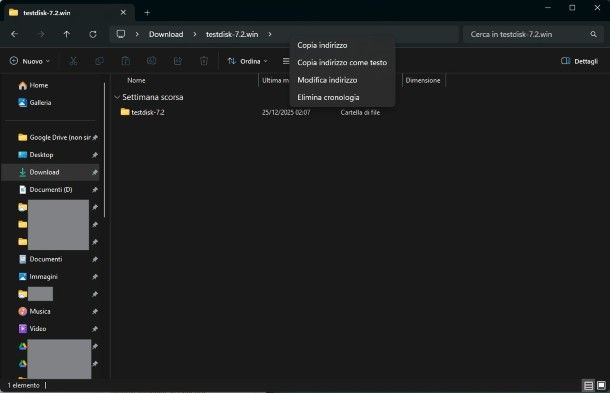Image resolution: width=610 pixels, height=393 pixels.
Task: Go back with the back arrow
Action: coord(14,34)
